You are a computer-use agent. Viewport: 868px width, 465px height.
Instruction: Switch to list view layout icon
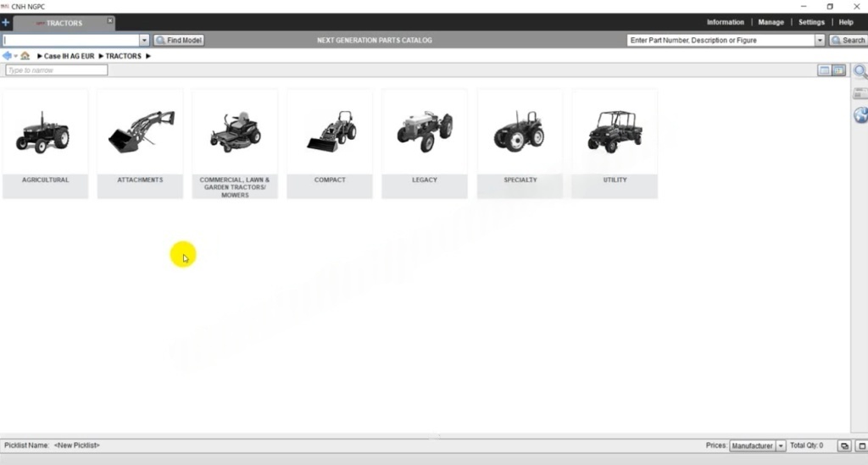[824, 70]
